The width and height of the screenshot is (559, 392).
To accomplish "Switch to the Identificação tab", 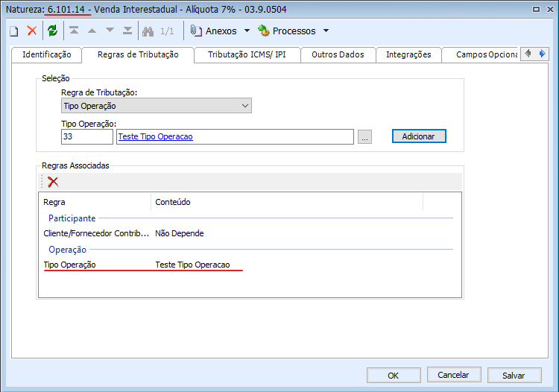I will click(46, 54).
